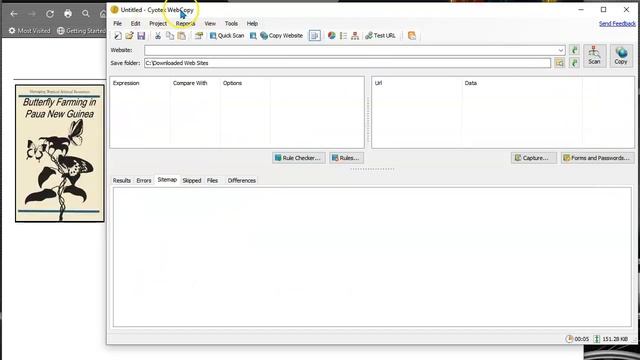
Task: Open the Project menu
Action: 158,24
